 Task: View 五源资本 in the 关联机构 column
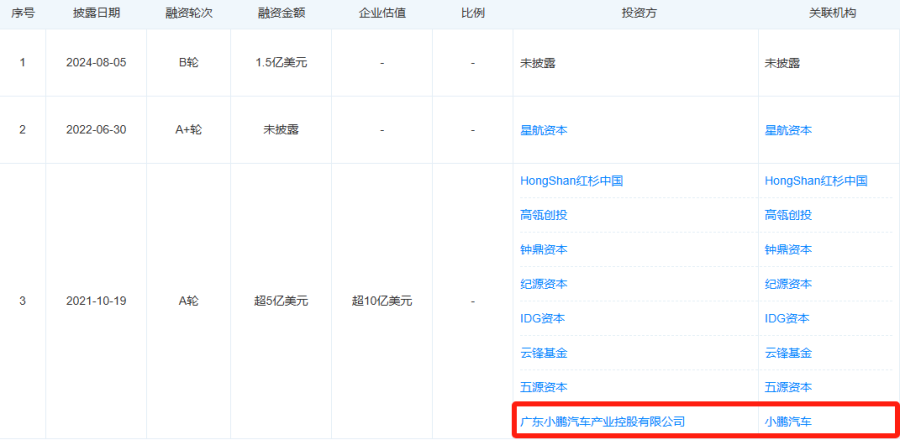tap(788, 386)
